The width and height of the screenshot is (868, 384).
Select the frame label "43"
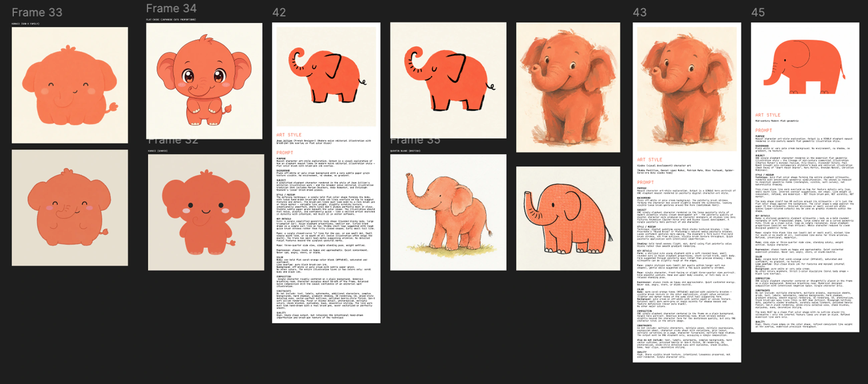pos(640,12)
